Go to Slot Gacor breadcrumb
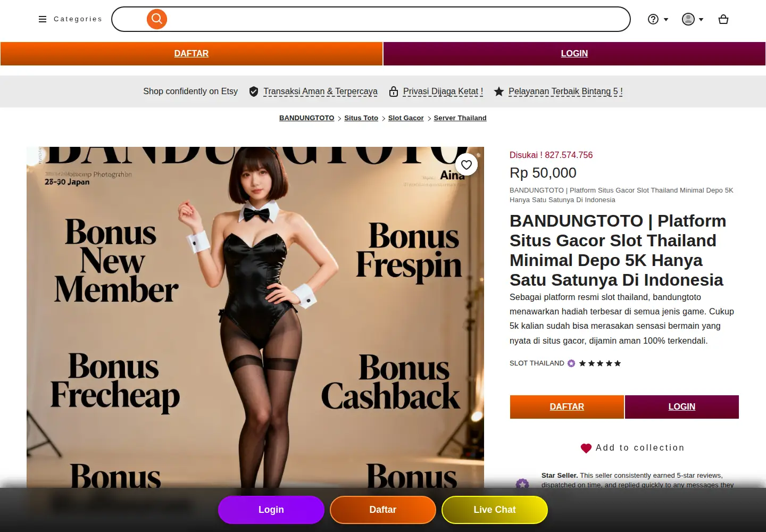Viewport: 766px width, 532px height. click(x=406, y=118)
